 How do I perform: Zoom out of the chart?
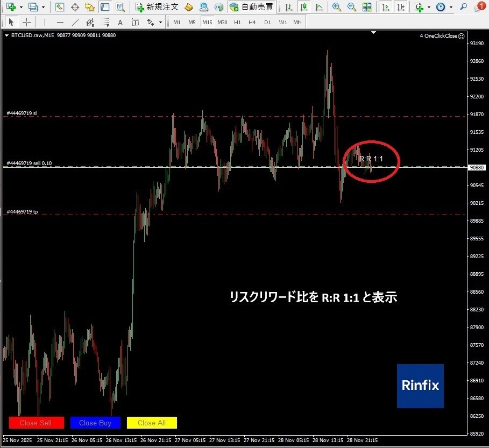[x=352, y=7]
